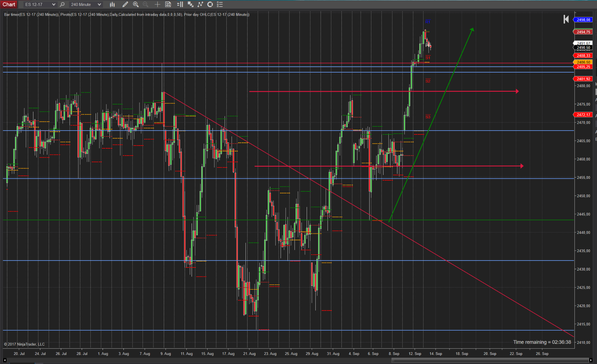Click the 9. Aug date axis label
The image size is (597, 364).
(166, 354)
